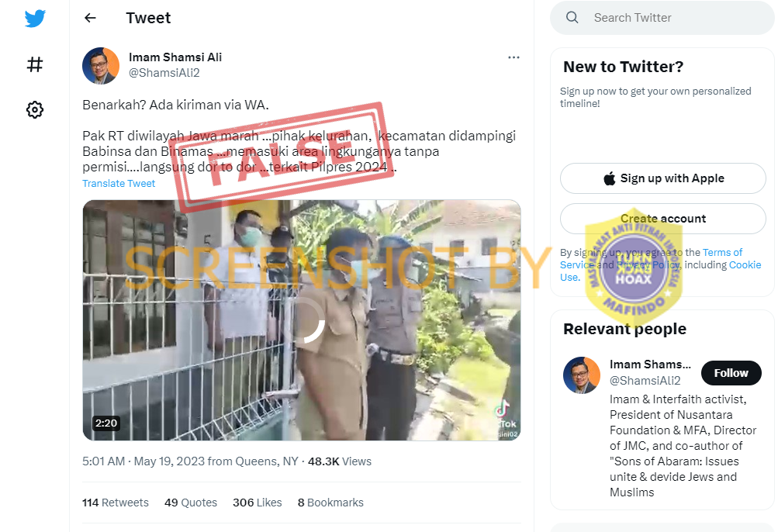View the 306 Likes list
The image size is (778, 532).
click(x=257, y=503)
